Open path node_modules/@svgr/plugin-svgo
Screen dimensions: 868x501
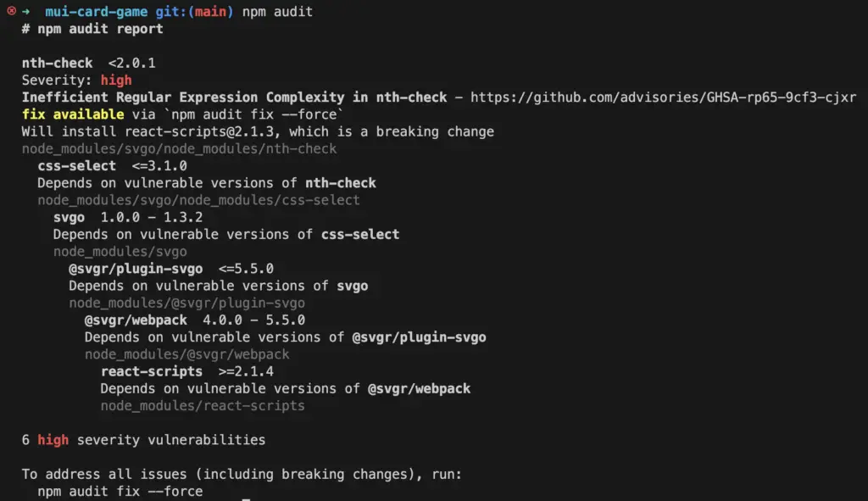(187, 303)
